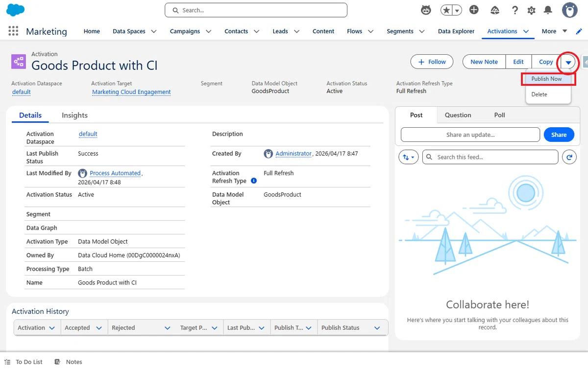Viewport: 588px width, 369px height.
Task: Expand the Data Spaces nav dropdown chevron
Action: 154,31
